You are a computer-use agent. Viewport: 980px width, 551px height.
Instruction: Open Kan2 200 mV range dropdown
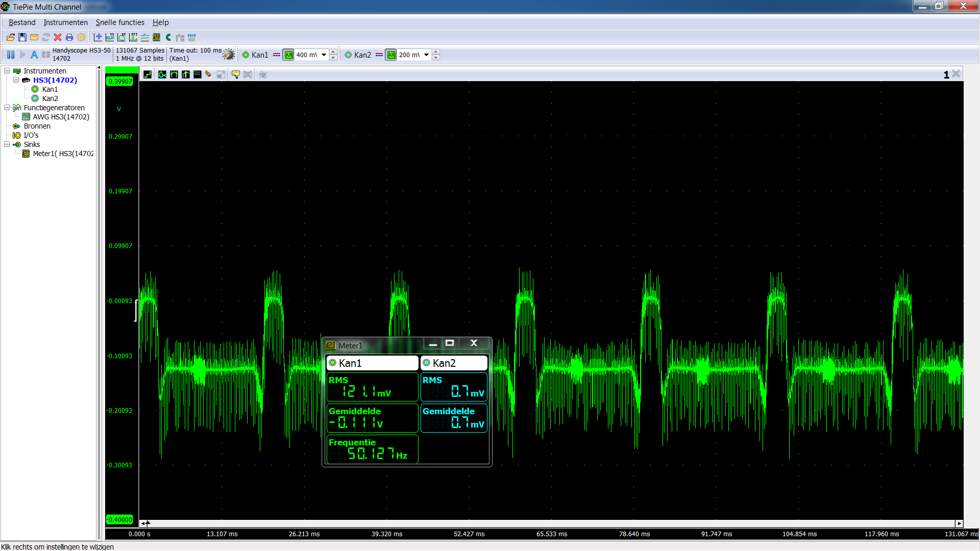point(427,55)
